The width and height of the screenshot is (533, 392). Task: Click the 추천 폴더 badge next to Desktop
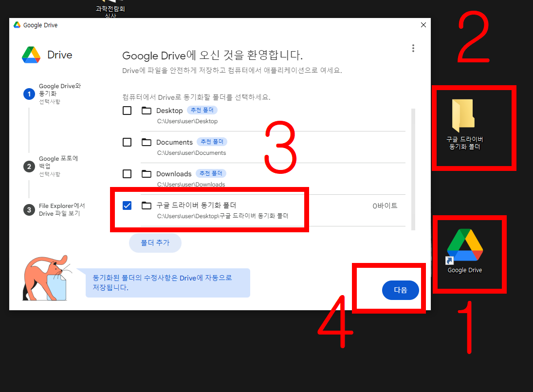(x=202, y=110)
